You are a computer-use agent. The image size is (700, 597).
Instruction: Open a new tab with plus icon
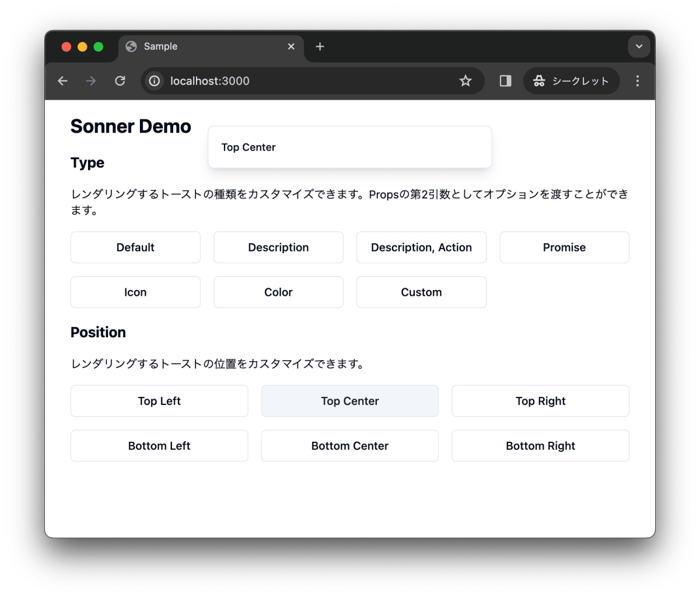tap(320, 47)
